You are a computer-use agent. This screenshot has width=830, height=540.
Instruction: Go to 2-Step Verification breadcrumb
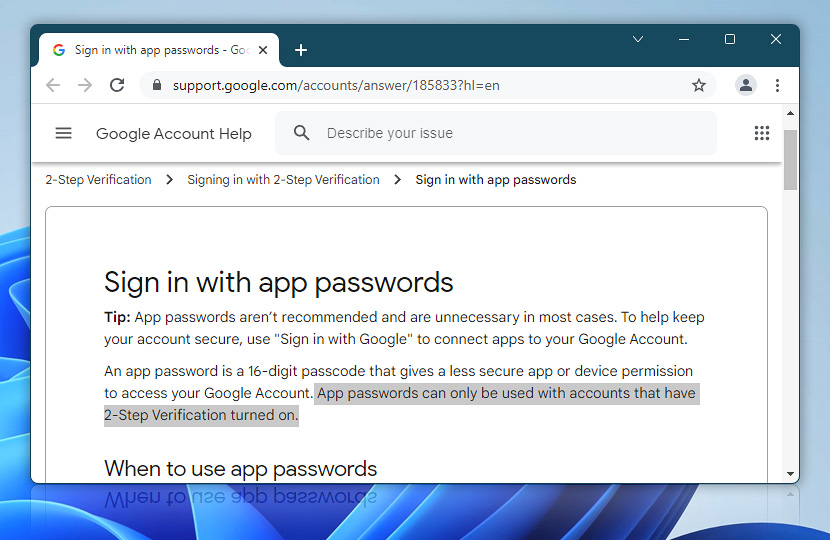98,180
